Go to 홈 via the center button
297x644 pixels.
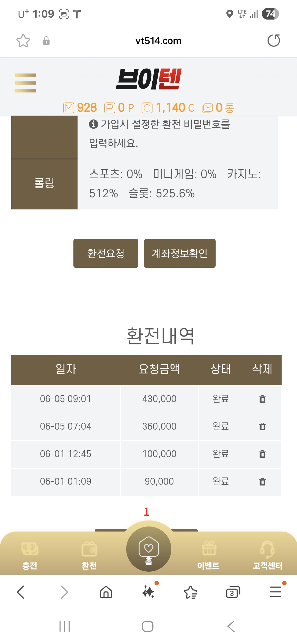(x=149, y=549)
